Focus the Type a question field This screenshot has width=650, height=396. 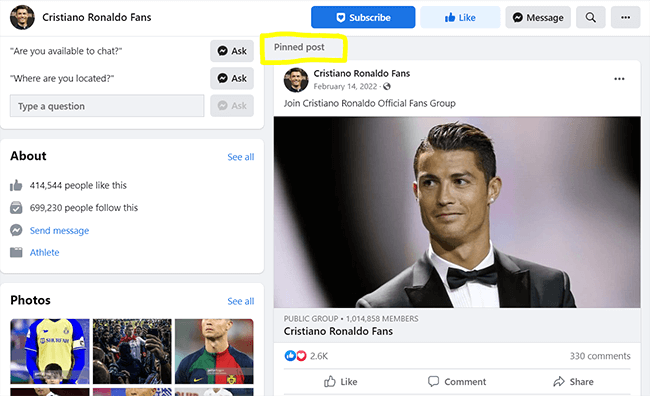pos(107,106)
